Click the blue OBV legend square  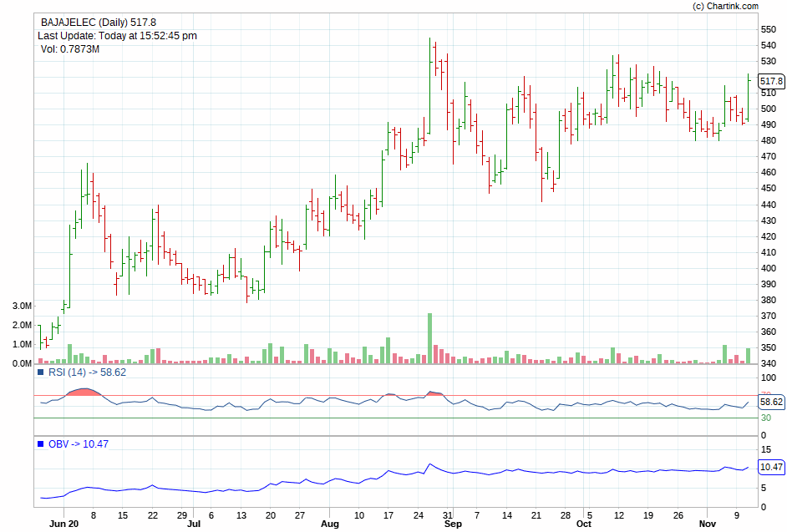[41, 444]
